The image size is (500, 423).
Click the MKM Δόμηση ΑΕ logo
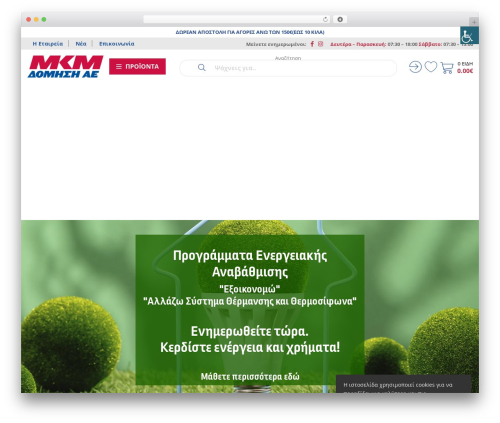click(x=66, y=67)
